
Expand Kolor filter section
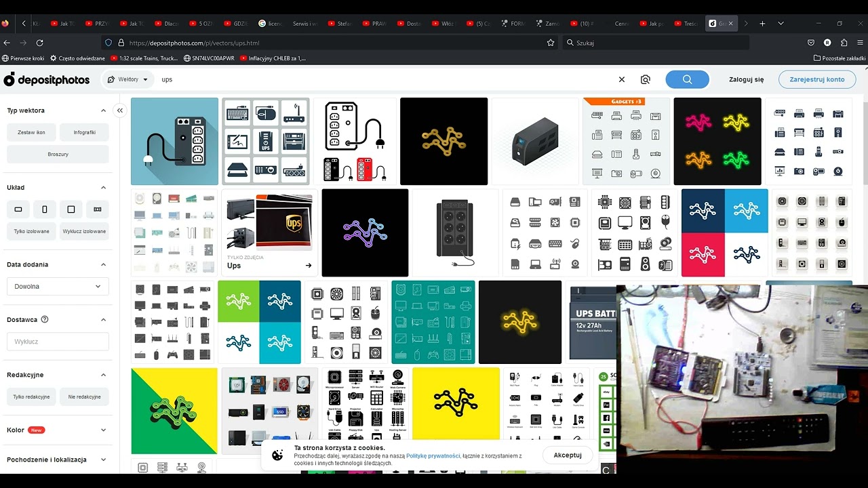pos(104,430)
